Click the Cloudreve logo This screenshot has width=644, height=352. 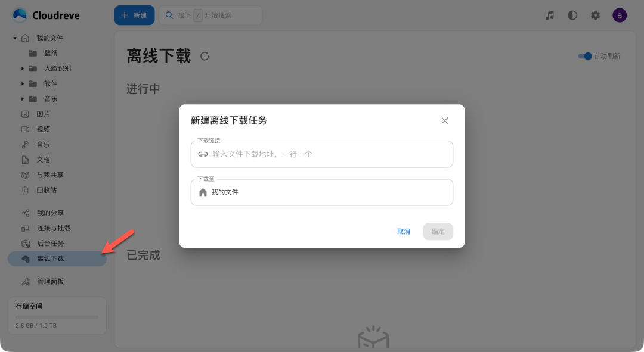[x=46, y=15]
